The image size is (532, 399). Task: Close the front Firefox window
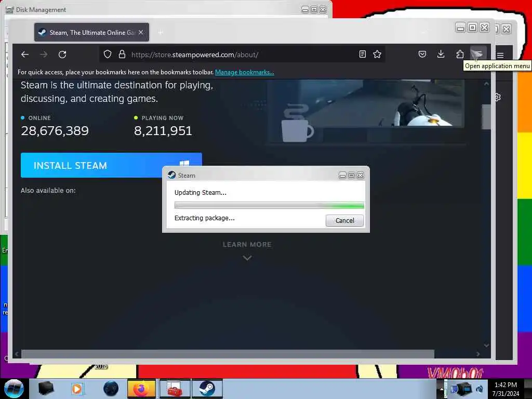tap(485, 28)
